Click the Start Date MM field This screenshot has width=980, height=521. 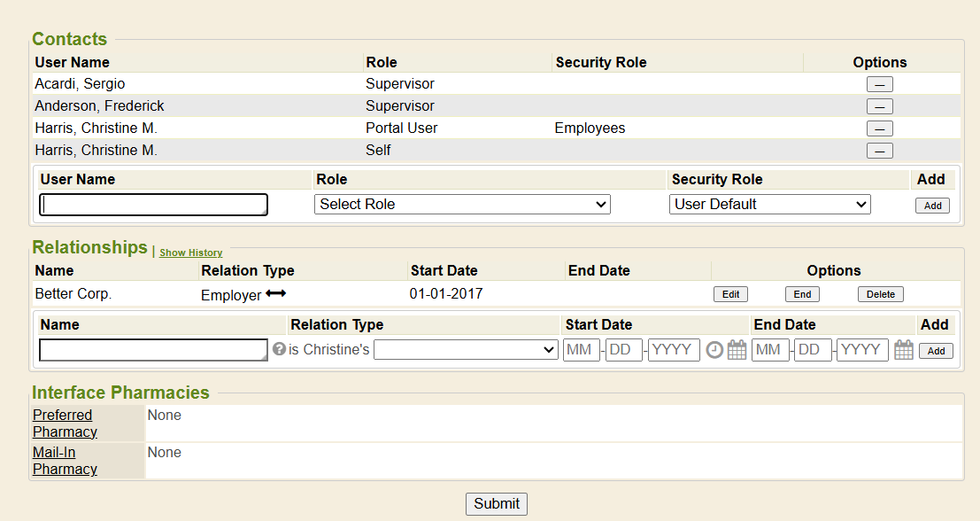point(581,350)
